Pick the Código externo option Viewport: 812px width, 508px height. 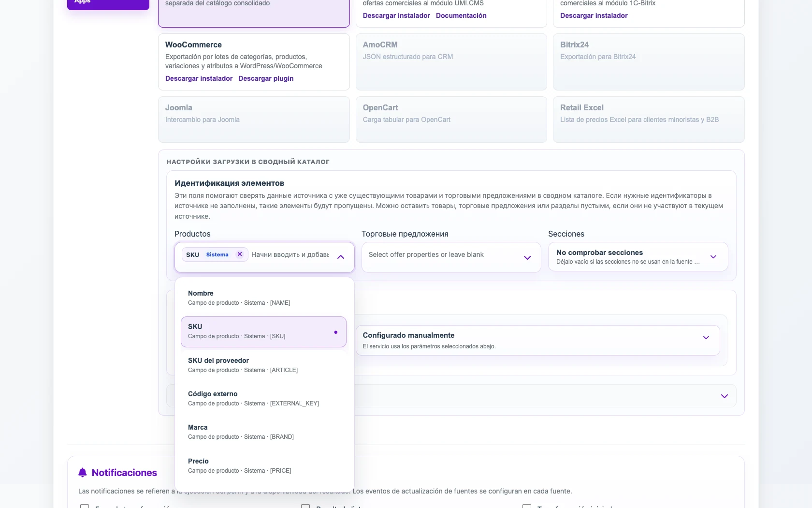pos(263,399)
